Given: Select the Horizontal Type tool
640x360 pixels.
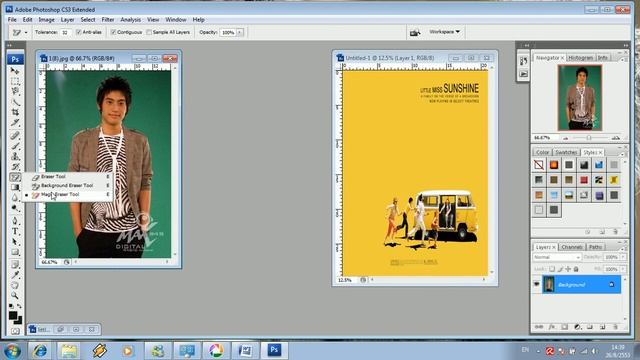Looking at the screenshot, I should [x=15, y=231].
